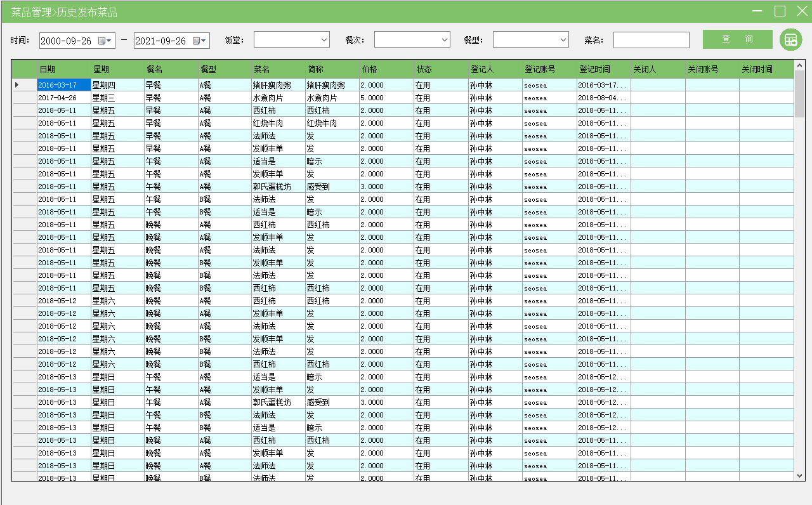Expand the 餐型 dropdown

click(x=563, y=40)
